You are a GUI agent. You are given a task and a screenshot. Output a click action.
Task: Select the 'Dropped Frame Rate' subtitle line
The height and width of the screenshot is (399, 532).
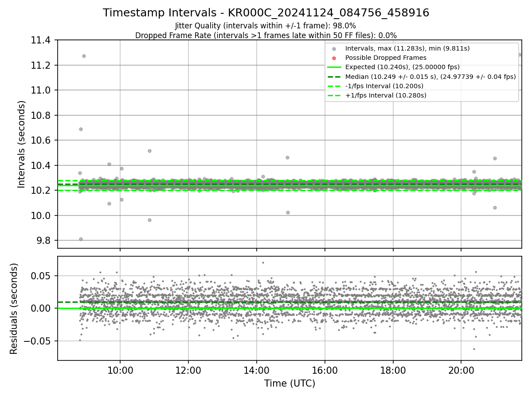266,35
